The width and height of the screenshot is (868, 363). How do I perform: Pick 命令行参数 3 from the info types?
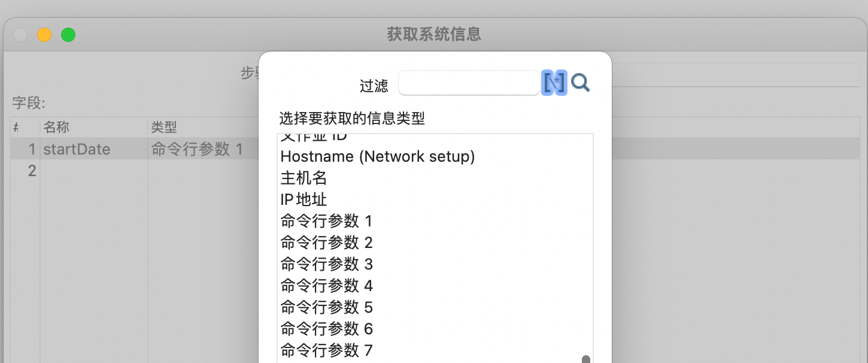[x=326, y=264]
